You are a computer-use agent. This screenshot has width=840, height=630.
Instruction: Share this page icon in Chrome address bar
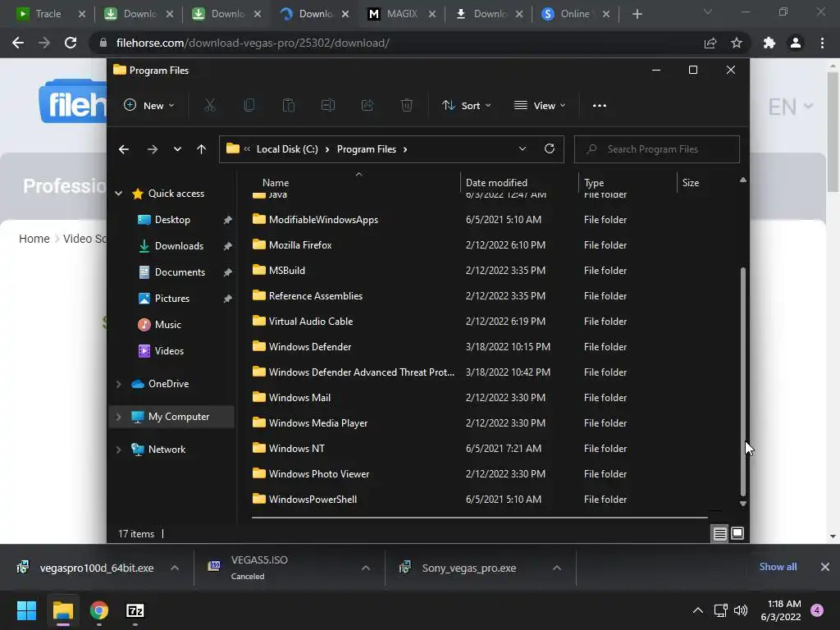click(x=710, y=43)
